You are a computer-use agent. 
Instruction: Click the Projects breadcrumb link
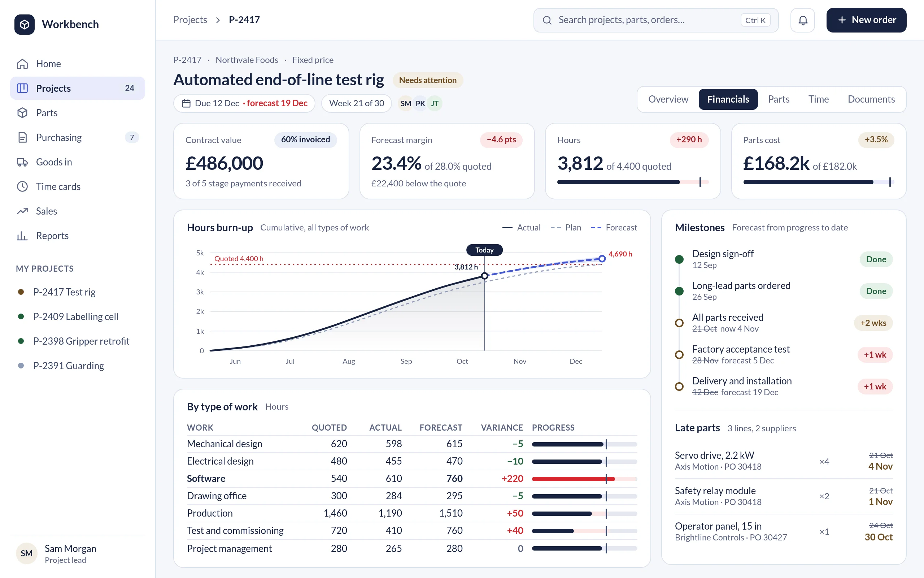190,20
